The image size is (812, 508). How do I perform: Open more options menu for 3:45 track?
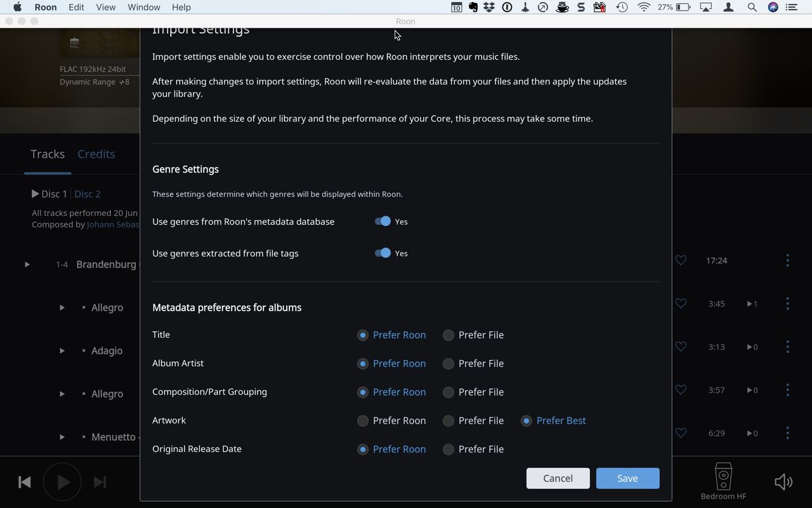pos(787,304)
